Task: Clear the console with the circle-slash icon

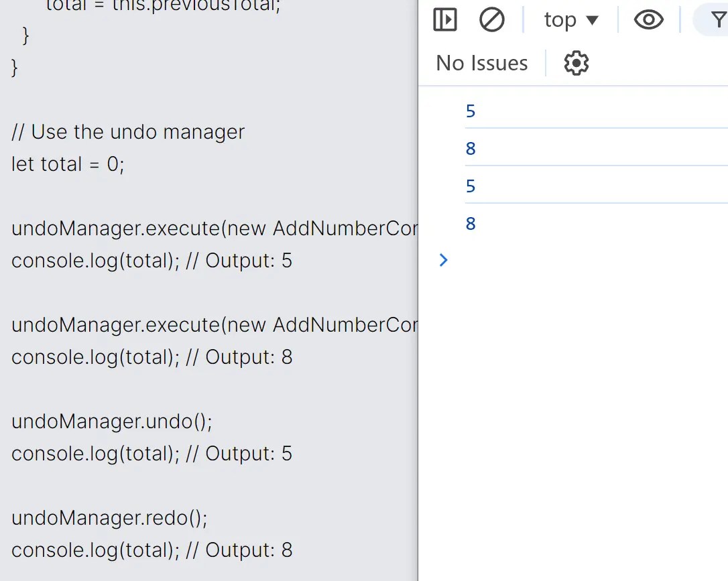Action: click(491, 19)
